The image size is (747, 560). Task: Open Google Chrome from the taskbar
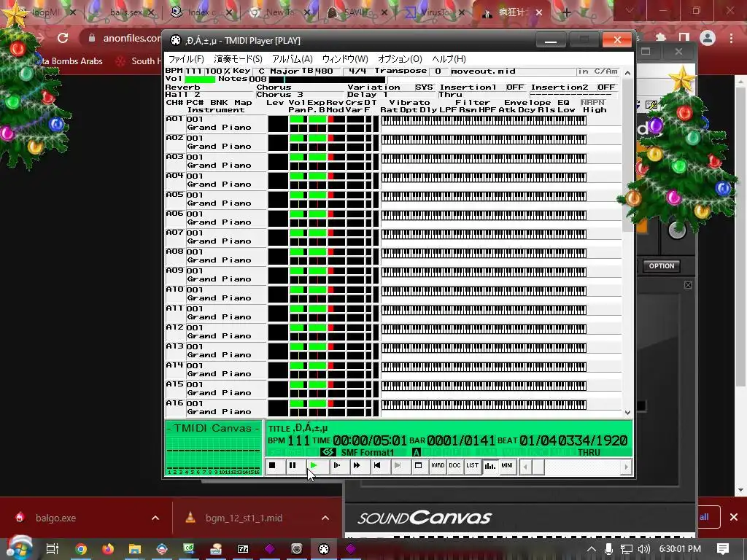(81, 549)
